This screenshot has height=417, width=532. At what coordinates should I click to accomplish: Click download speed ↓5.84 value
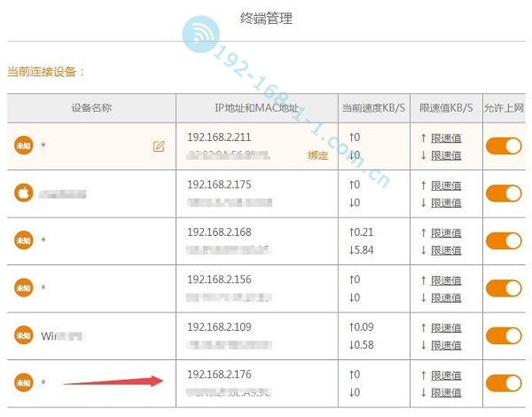pos(362,250)
